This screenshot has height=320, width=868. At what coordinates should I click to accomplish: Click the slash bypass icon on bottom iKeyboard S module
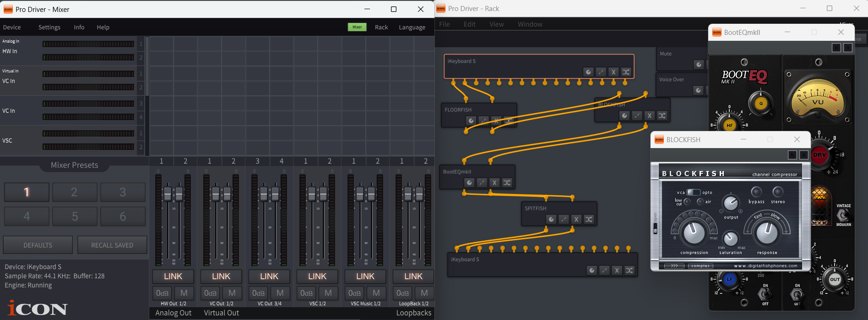605,270
